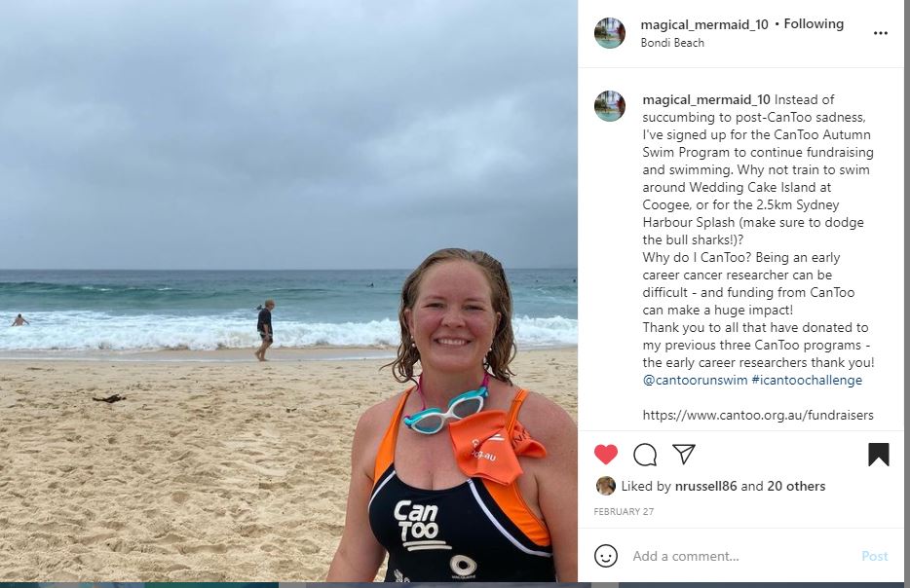Open #icantoochallenge hashtag link
Image resolution: width=910 pixels, height=588 pixels.
[x=807, y=381]
